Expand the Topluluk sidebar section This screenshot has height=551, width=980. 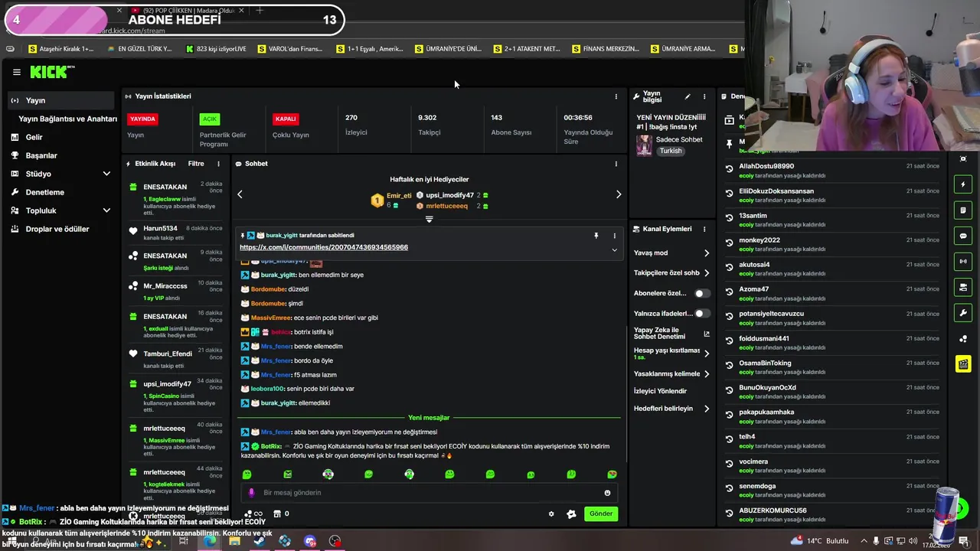106,210
